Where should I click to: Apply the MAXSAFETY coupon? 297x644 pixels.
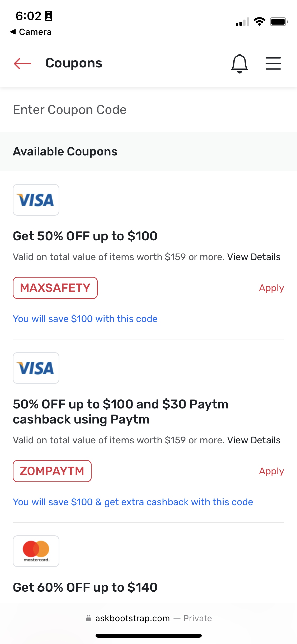pos(271,288)
